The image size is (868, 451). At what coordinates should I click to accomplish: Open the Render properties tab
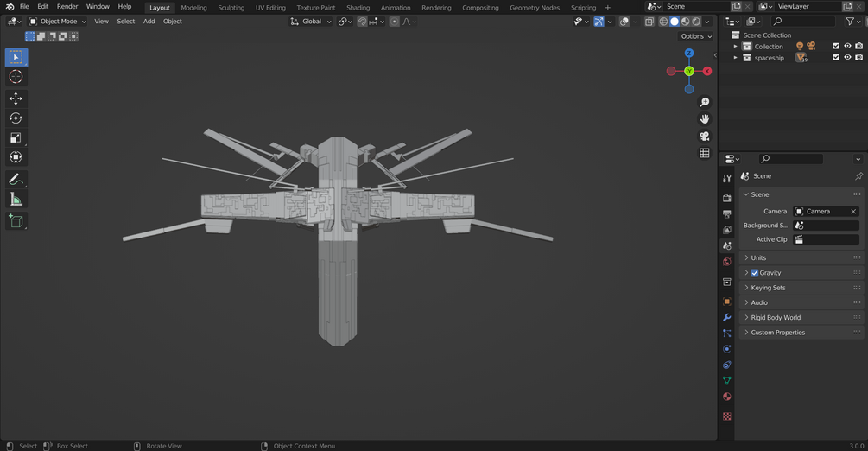click(x=727, y=198)
